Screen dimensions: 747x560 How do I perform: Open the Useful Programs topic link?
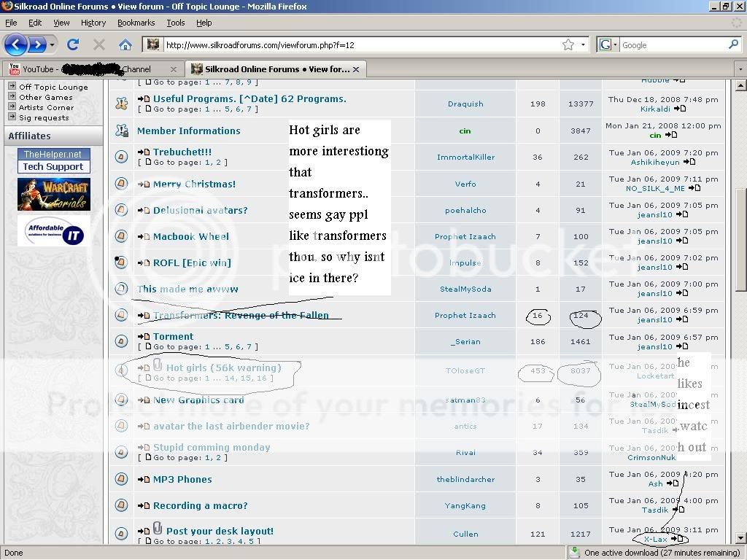point(249,98)
